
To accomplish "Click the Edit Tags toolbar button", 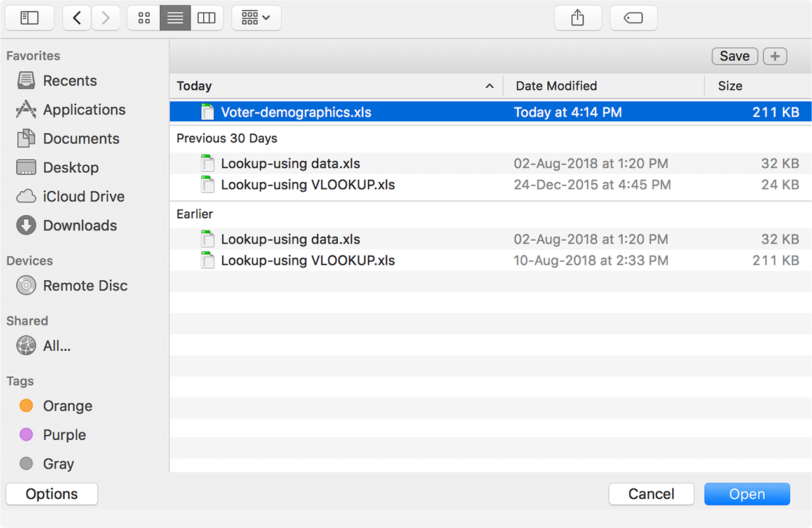I will coord(634,18).
